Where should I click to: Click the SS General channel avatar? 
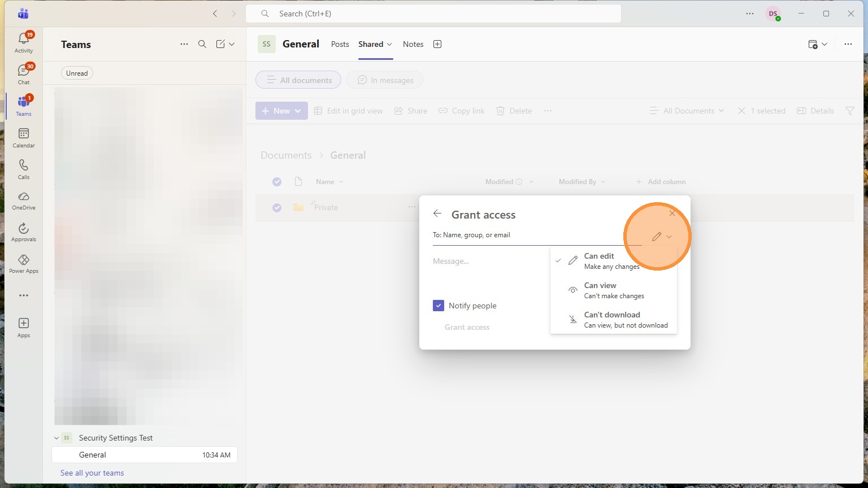(267, 44)
